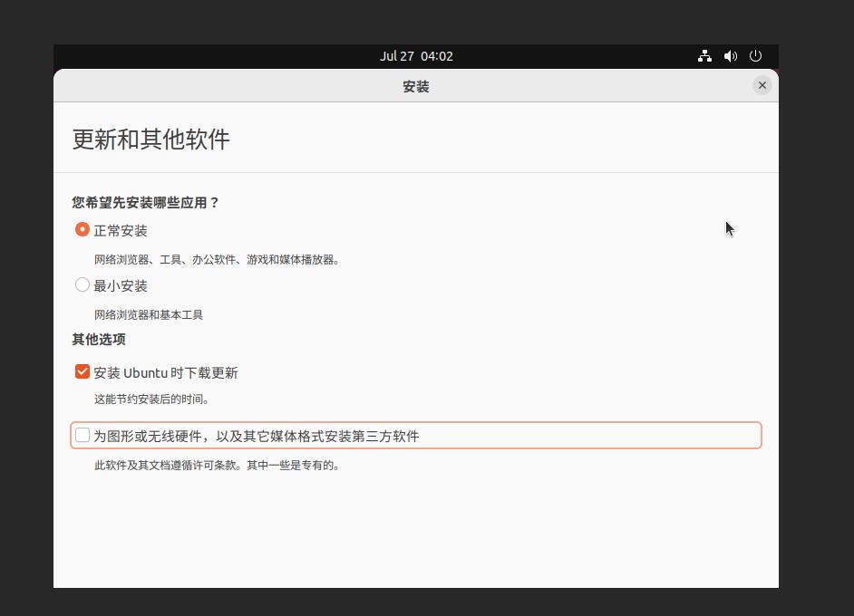Screen dimensions: 854x616
Task: Click the 您希望先安装哪些应用？ heading
Action: [145, 203]
